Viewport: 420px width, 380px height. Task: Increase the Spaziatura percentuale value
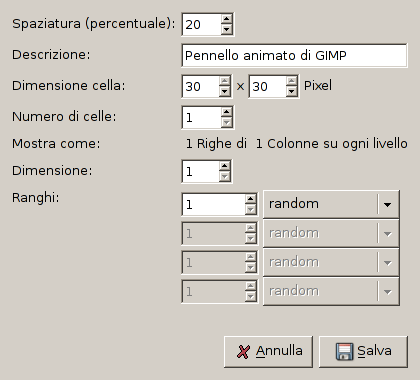pos(227,19)
